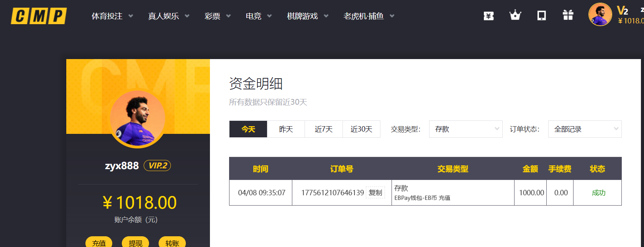Open the 棋牌游戏 navigation menu
Viewport: 644px width, 247px height.
[307, 16]
